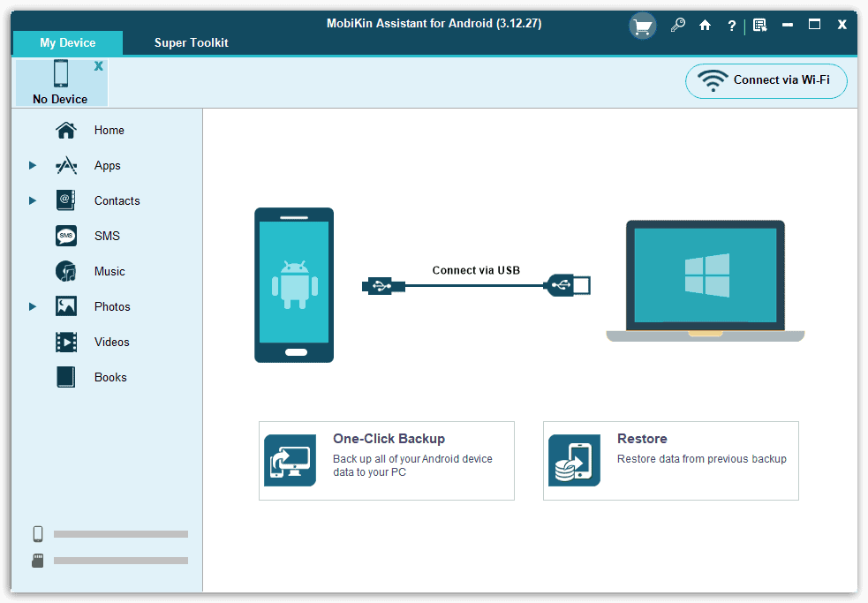
Task: Close the No Device tab with X
Action: [x=99, y=66]
